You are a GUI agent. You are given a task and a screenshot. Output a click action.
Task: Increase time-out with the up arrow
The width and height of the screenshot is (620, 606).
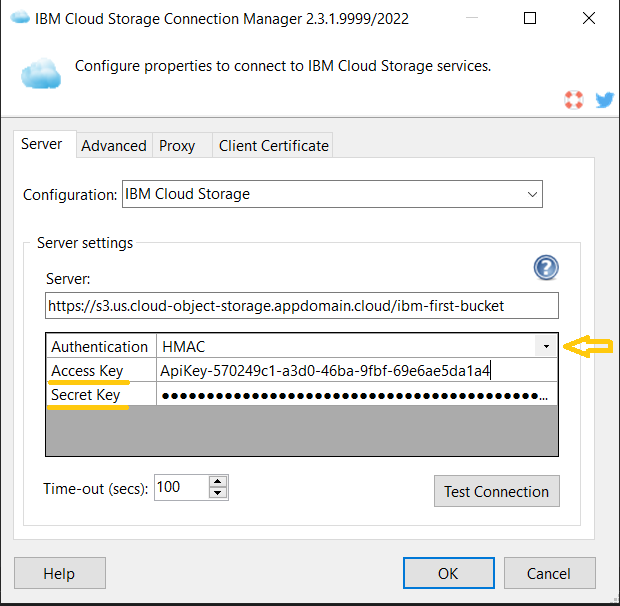click(x=218, y=481)
